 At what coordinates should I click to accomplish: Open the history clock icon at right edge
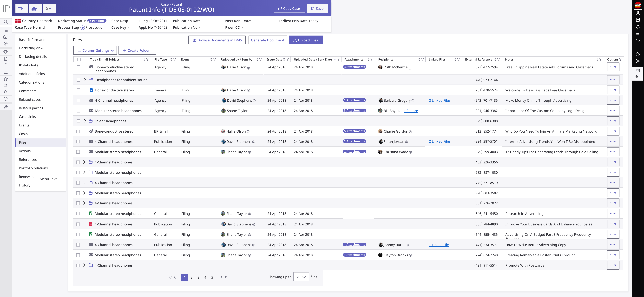click(x=637, y=40)
